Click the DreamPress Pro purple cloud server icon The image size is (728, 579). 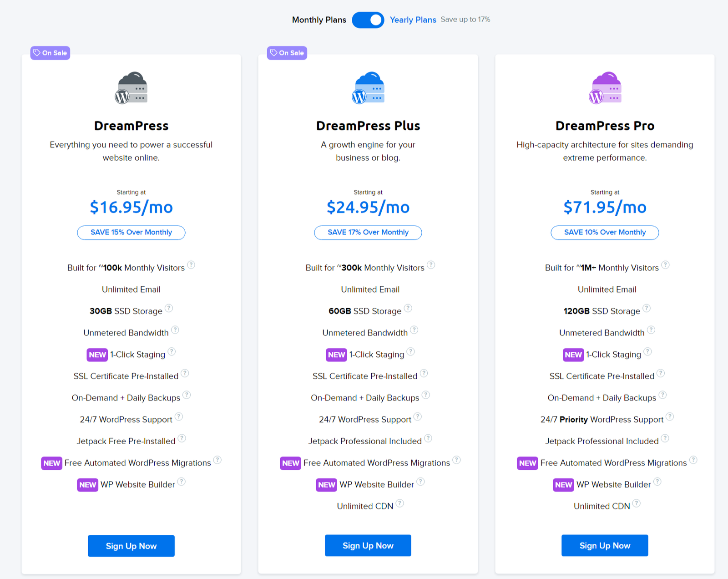(x=605, y=87)
